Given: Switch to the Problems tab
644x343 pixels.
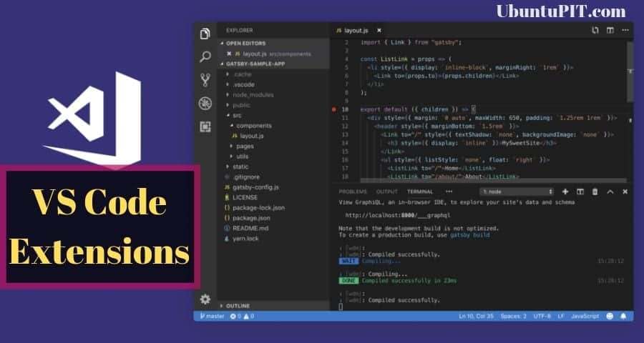Looking at the screenshot, I should (353, 192).
